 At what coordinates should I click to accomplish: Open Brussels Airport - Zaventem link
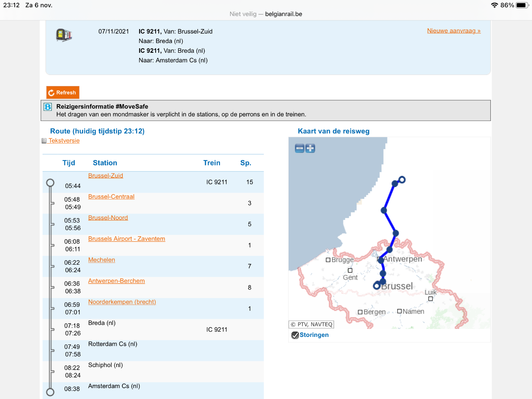click(126, 239)
